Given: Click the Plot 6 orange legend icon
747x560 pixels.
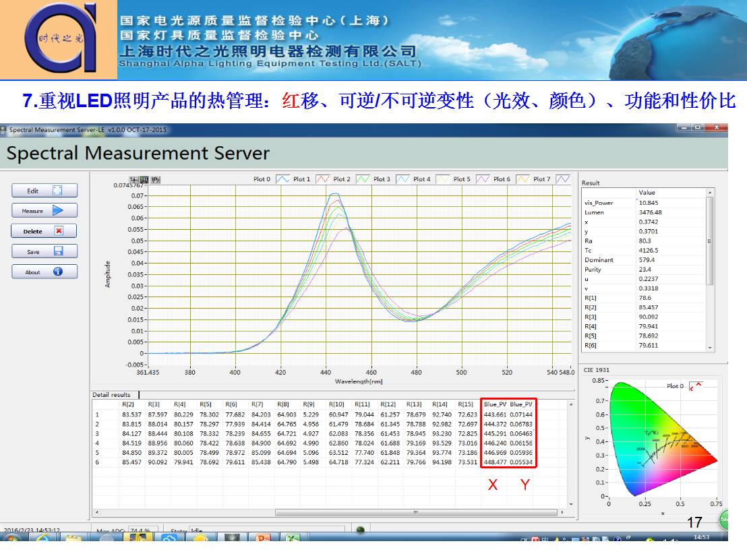Looking at the screenshot, I should click(x=523, y=179).
